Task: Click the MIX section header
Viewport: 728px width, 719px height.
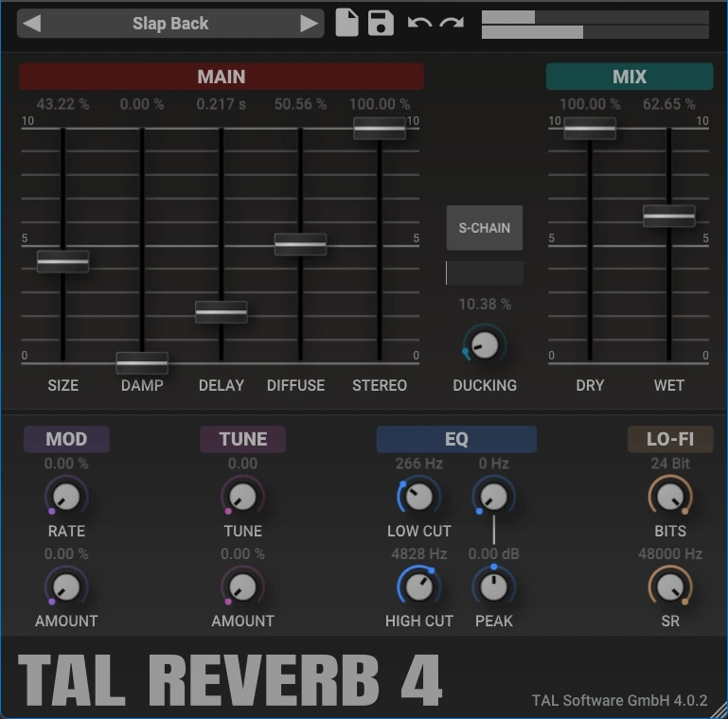Action: [x=630, y=77]
